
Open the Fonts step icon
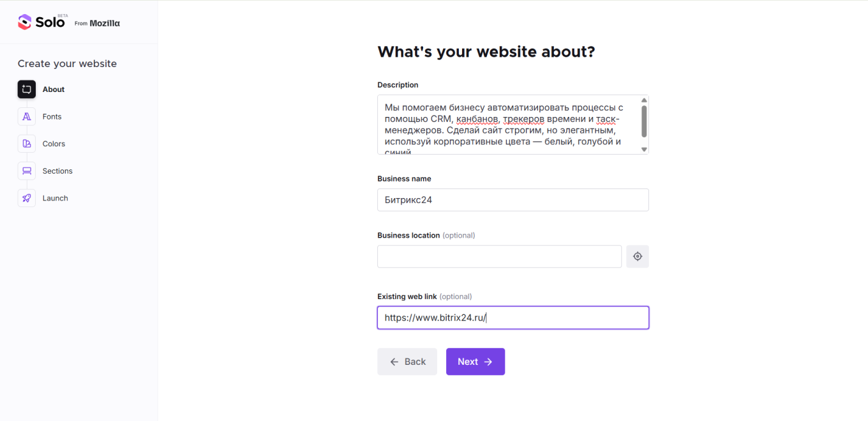point(26,116)
